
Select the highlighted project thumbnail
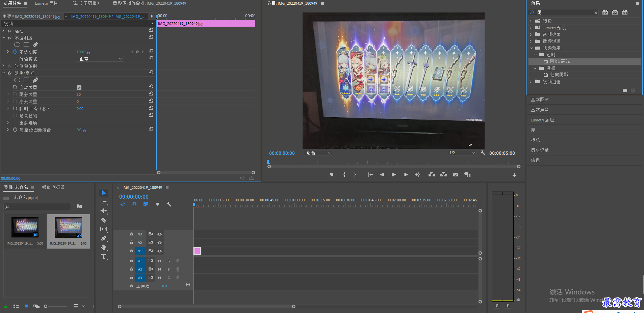pos(69,231)
